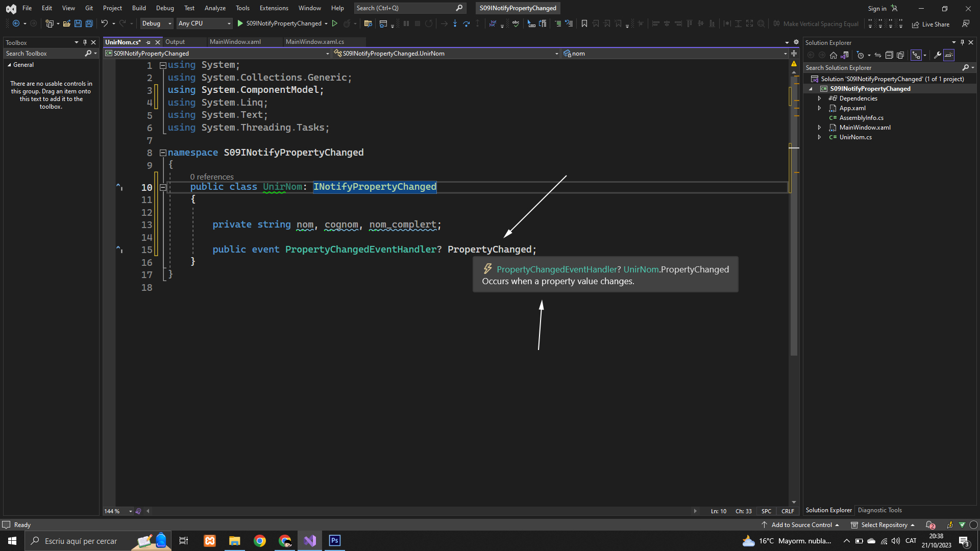Toggle bookmark icon in toolbar
This screenshot has width=980, height=551.
point(584,23)
